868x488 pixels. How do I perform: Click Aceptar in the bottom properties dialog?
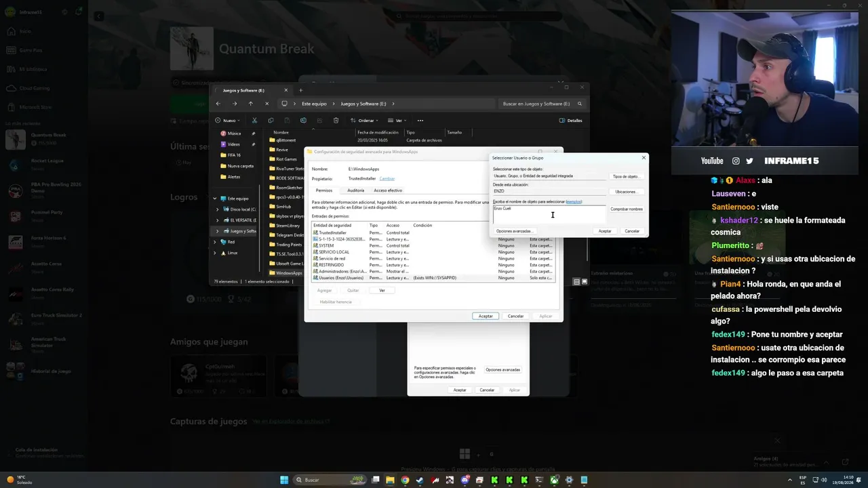460,390
